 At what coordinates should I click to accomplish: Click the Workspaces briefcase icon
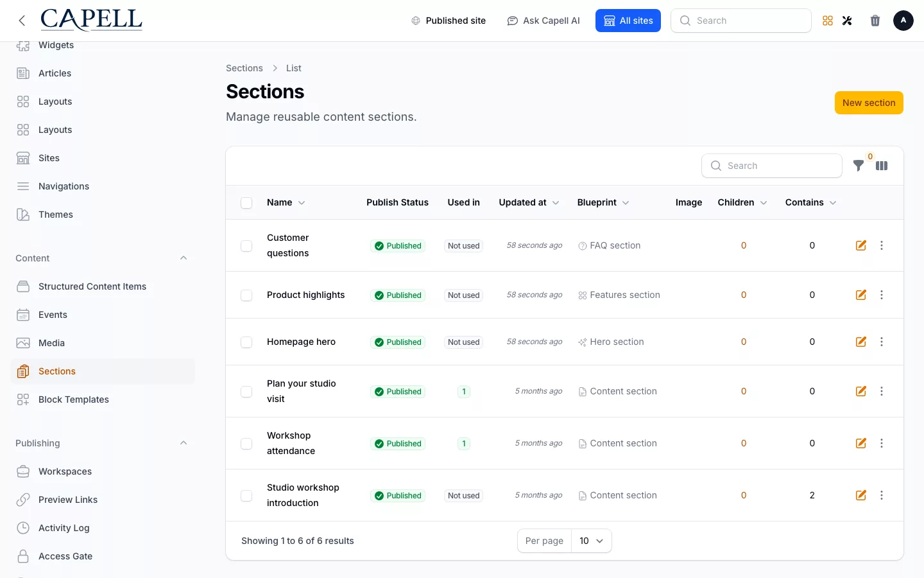23,471
